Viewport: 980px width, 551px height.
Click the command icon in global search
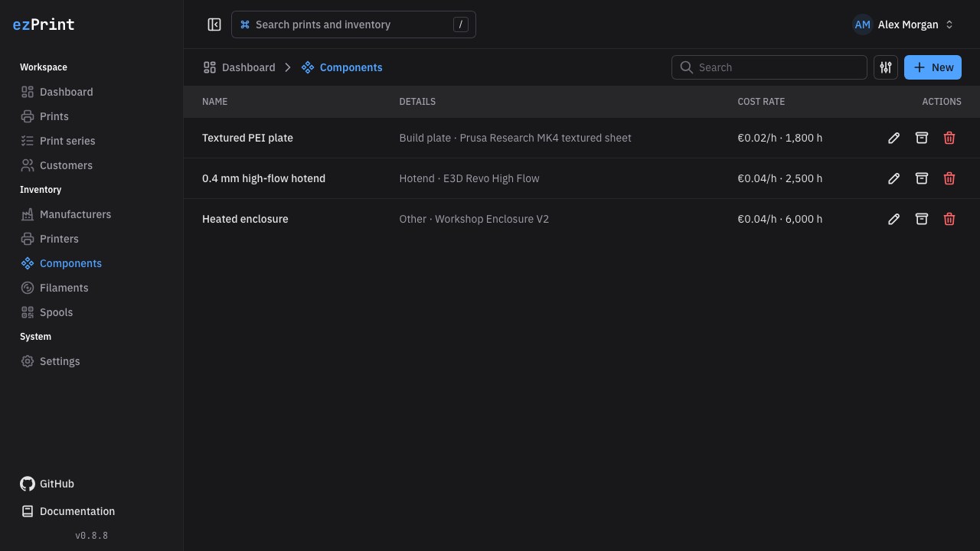click(x=245, y=24)
